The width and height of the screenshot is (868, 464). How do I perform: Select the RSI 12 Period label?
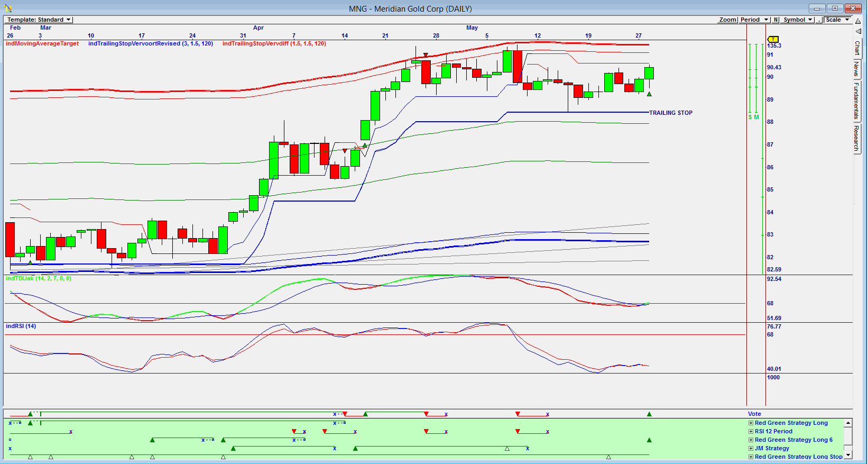[x=773, y=431]
